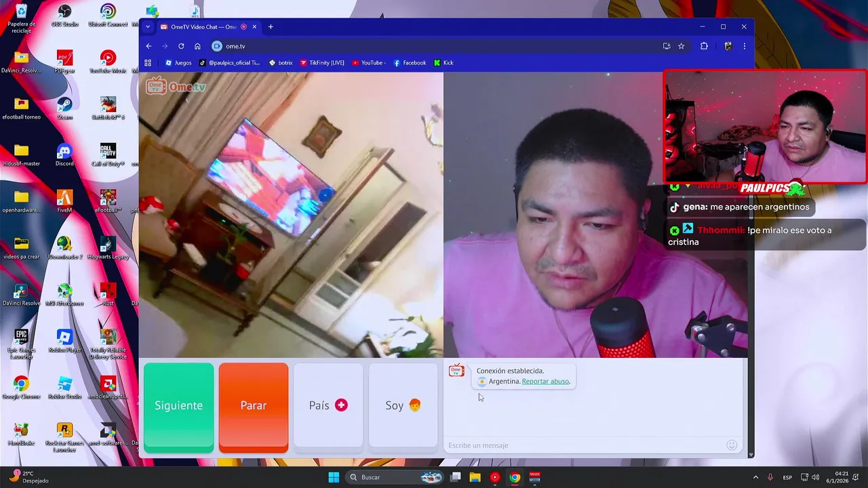Click the green Siguiente button
Viewport: 868px width, 488px height.
pos(178,407)
